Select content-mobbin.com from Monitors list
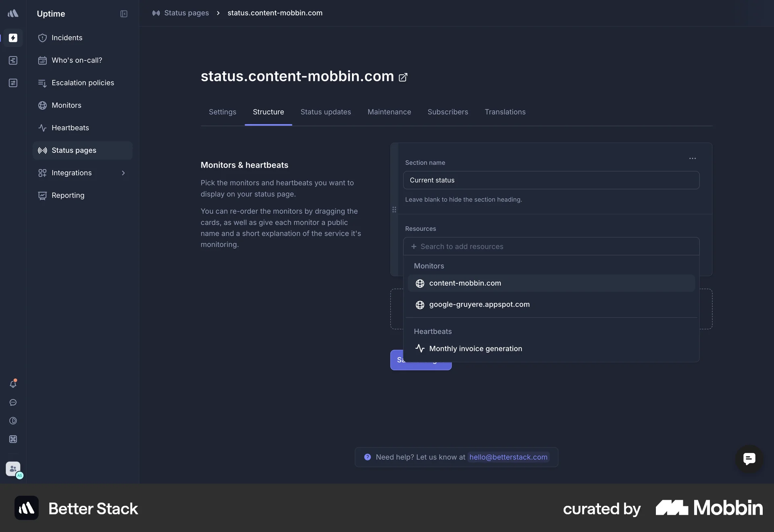 pos(465,283)
